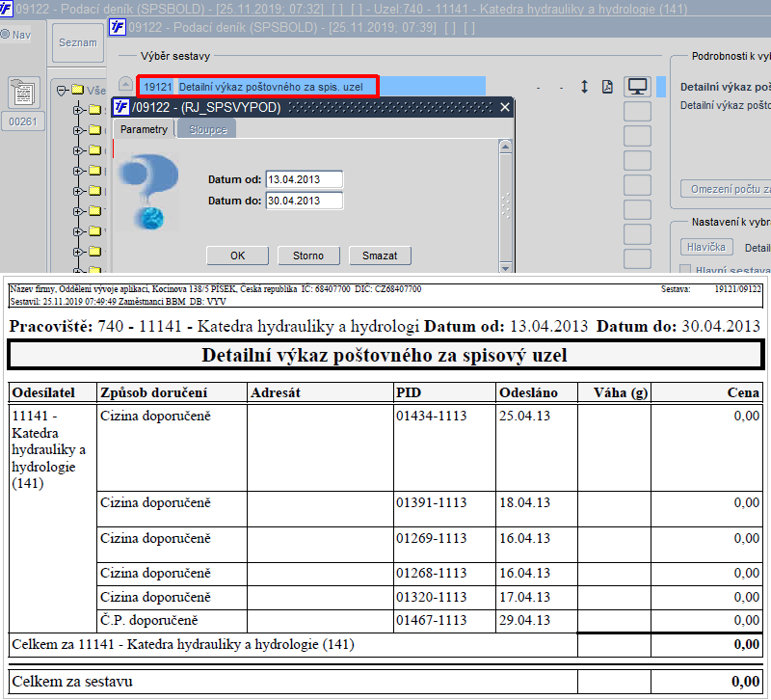The image size is (771, 700).
Task: Expand the first subfolder under Vše
Action: click(78, 110)
